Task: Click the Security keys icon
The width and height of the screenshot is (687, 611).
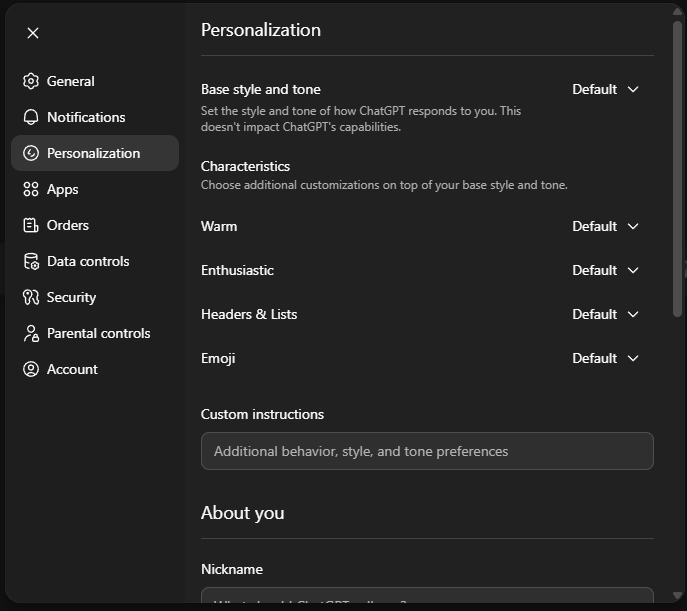Action: point(31,297)
